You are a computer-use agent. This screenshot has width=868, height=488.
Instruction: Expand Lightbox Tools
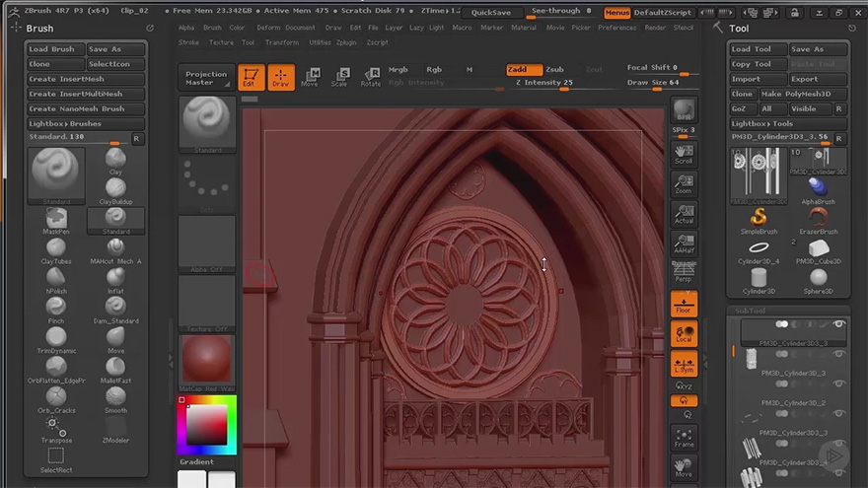(x=789, y=123)
